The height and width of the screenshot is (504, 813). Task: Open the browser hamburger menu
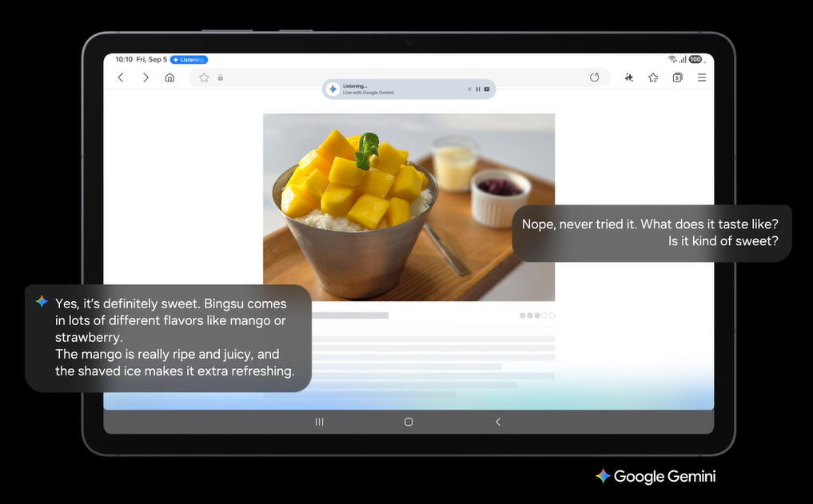(x=702, y=77)
